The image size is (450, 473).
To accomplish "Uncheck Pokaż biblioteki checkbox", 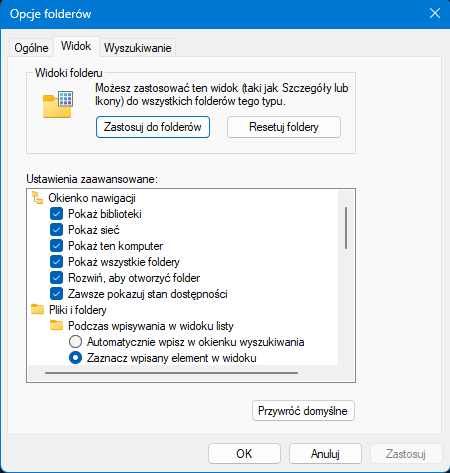I will click(56, 214).
